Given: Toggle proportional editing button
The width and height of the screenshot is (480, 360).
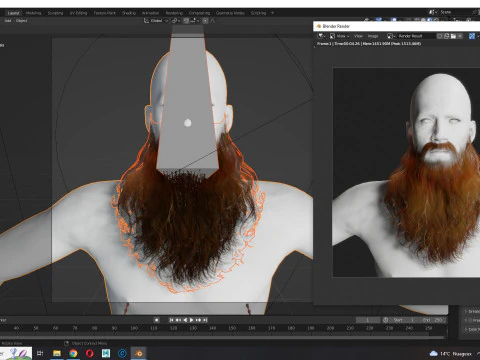Looking at the screenshot, I should pyautogui.click(x=205, y=21).
